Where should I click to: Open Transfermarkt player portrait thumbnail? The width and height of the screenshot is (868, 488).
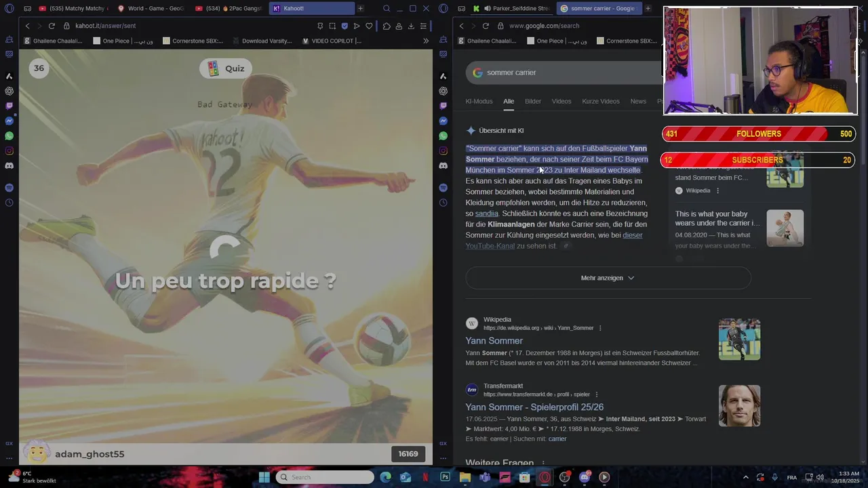coord(739,406)
